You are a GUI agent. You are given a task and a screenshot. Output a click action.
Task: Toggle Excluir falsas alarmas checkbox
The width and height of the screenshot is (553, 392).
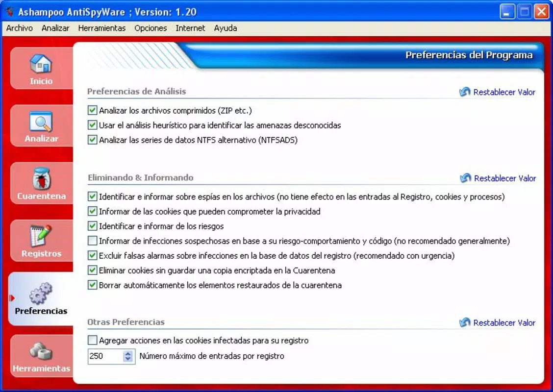pyautogui.click(x=92, y=256)
